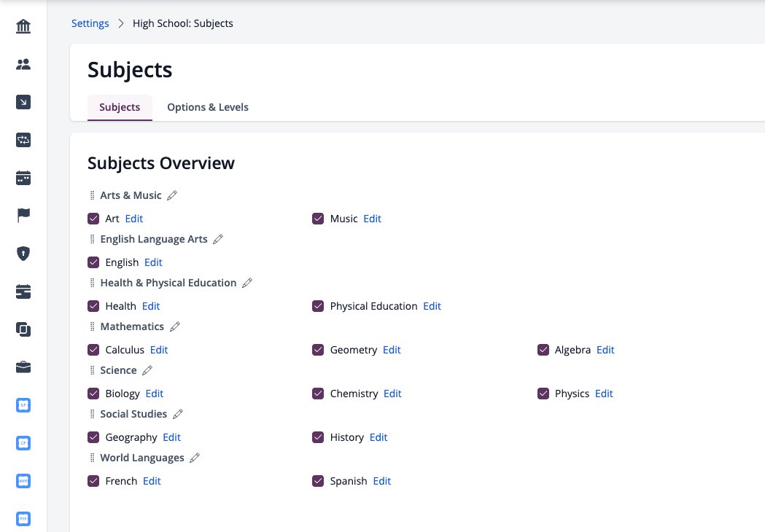This screenshot has height=532, width=765.
Task: Click pencil icon beside World Languages
Action: pos(195,458)
